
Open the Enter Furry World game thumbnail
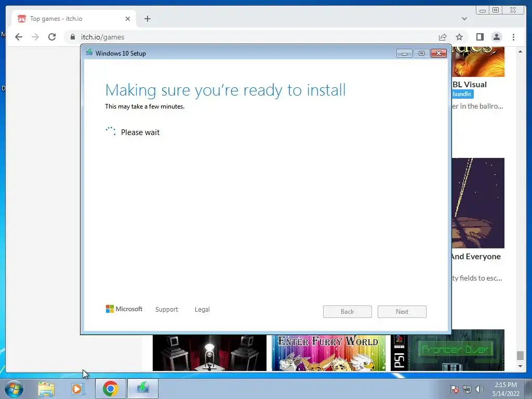[x=328, y=353]
